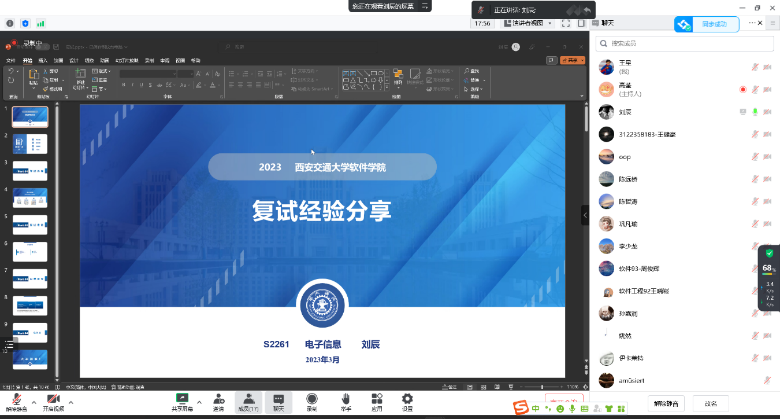Unmute via the microphone icon in meeting toolbar

coord(16,399)
